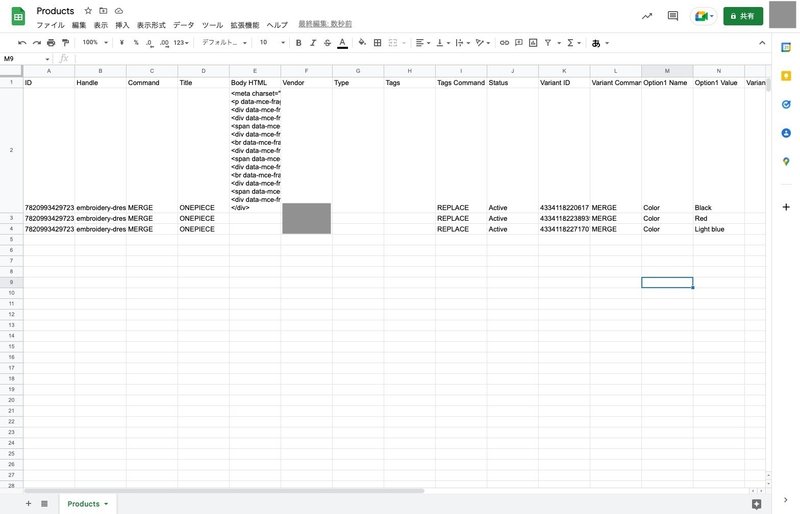
Task: Toggle bold formatting
Action: click(x=298, y=43)
